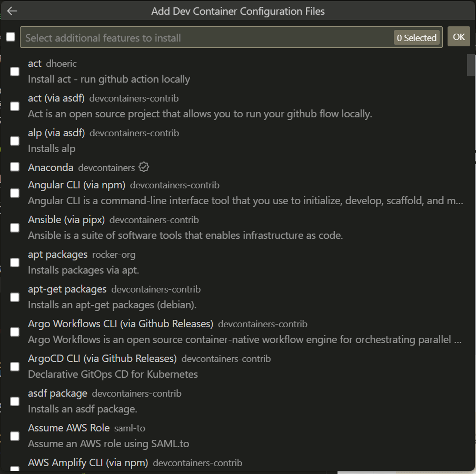Click 'Install act - run github action locally' description

click(x=109, y=79)
